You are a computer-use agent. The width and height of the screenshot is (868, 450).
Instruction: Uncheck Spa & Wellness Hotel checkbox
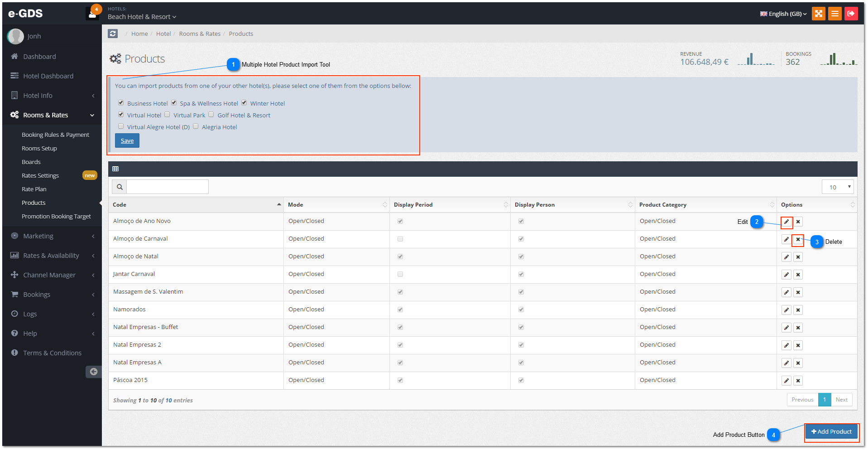coord(174,103)
